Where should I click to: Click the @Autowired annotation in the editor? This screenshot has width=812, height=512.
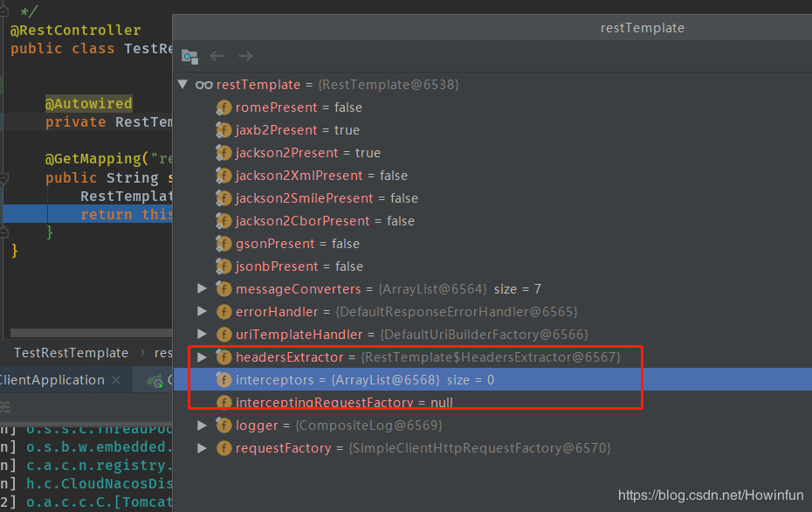click(x=88, y=104)
